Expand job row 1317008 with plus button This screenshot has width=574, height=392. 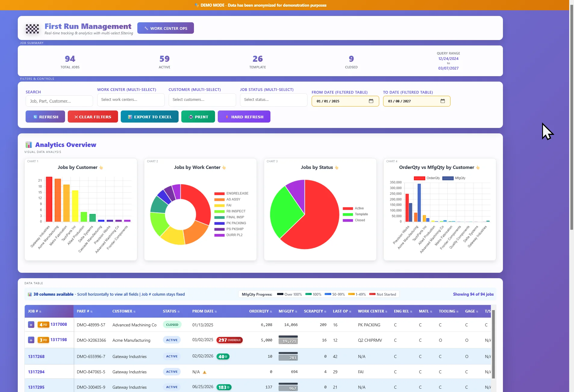31,325
